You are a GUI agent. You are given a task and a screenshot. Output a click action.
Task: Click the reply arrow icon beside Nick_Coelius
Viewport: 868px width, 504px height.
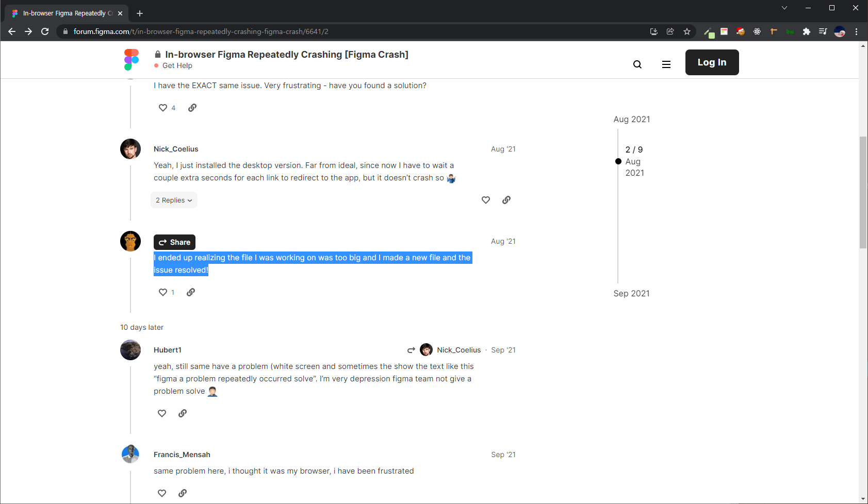pos(411,350)
